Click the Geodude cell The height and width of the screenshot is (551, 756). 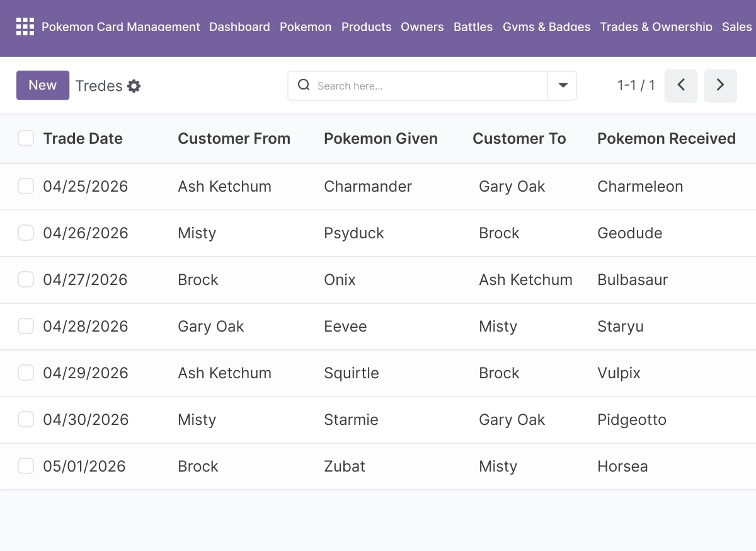point(630,233)
